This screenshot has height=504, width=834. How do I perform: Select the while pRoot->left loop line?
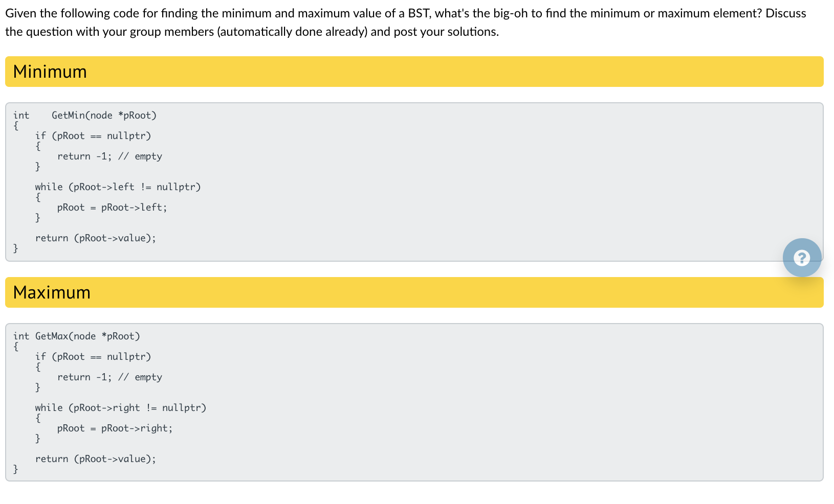click(x=118, y=187)
